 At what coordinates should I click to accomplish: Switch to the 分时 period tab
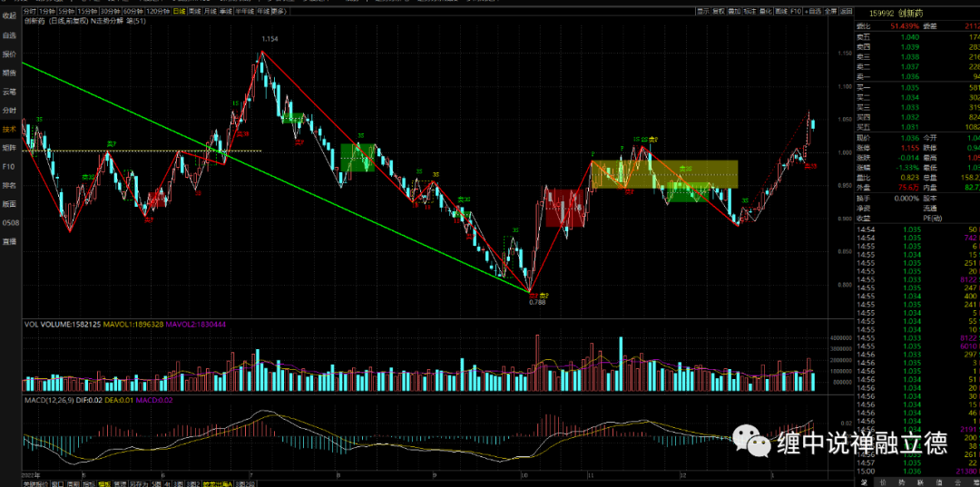click(x=29, y=11)
